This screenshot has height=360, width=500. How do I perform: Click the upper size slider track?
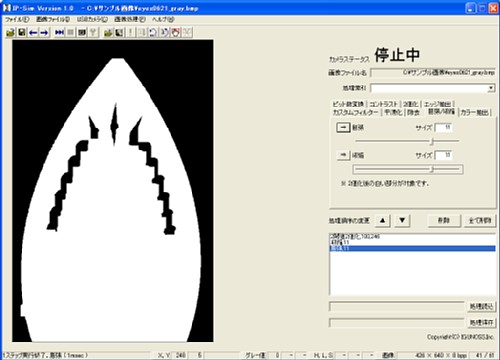click(x=407, y=141)
